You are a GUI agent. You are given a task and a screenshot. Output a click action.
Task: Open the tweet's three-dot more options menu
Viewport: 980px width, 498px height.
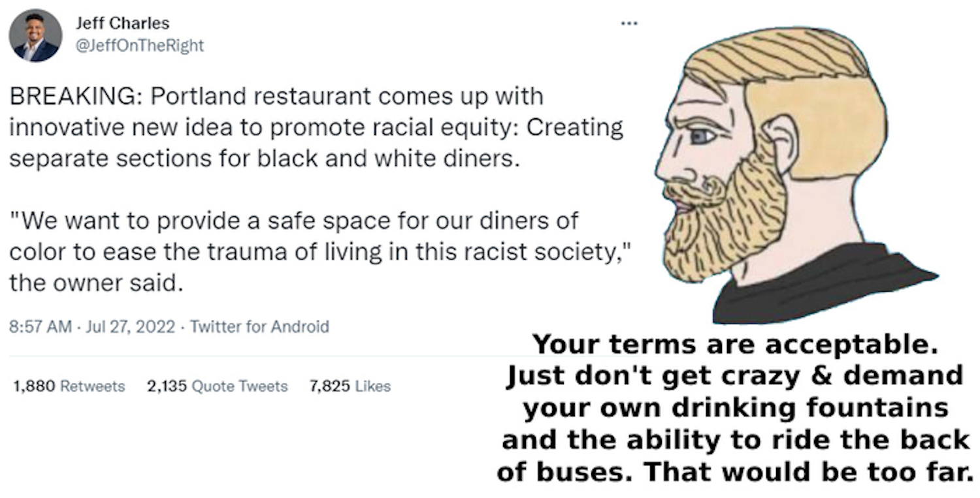click(x=629, y=23)
